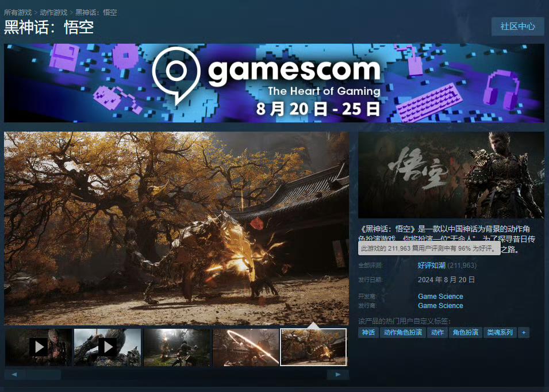Click the 黑神话：悟空 breadcrumb link
The width and height of the screenshot is (549, 392).
tap(96, 12)
